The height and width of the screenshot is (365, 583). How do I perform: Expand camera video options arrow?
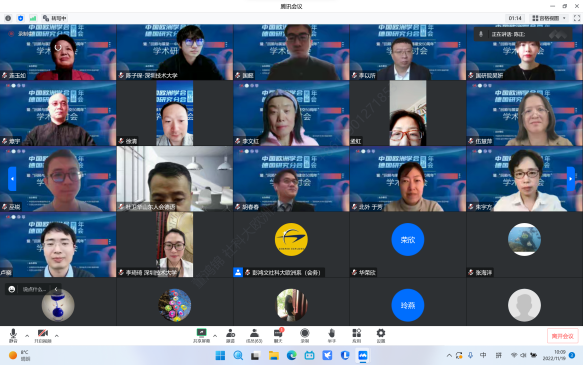click(57, 336)
